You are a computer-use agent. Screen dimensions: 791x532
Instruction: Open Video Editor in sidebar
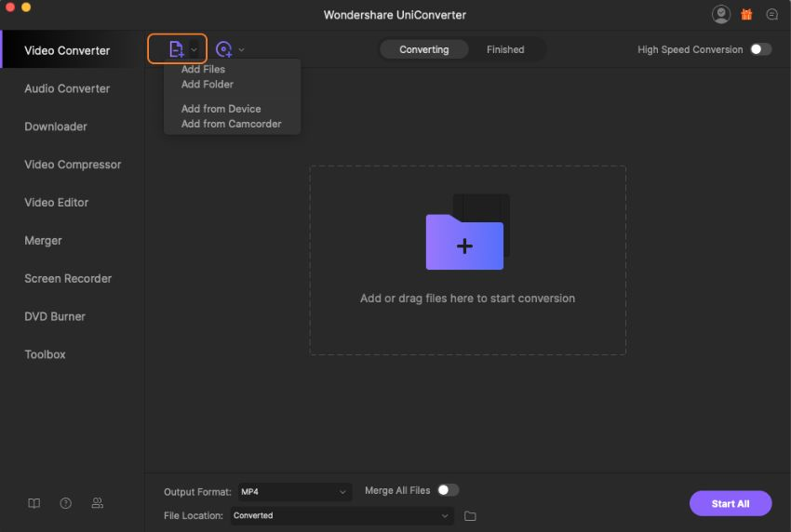57,202
